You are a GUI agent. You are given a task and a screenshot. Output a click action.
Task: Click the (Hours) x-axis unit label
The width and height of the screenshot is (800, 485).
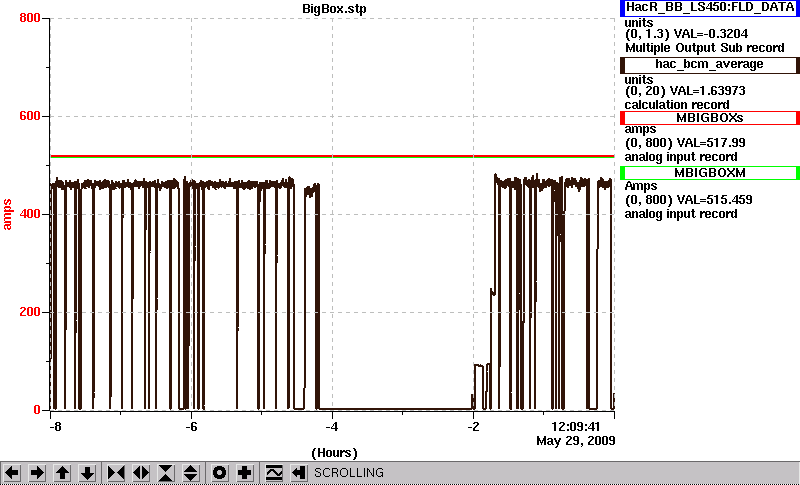pos(334,453)
